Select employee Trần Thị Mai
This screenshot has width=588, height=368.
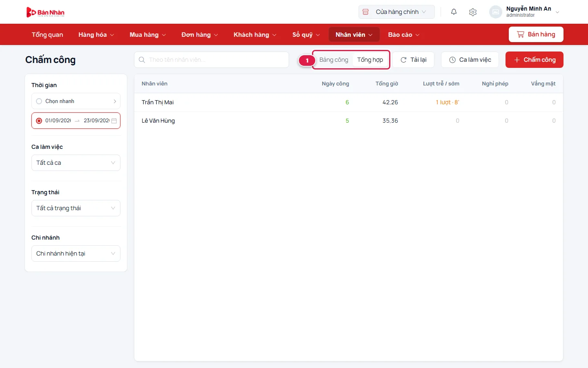(x=158, y=102)
